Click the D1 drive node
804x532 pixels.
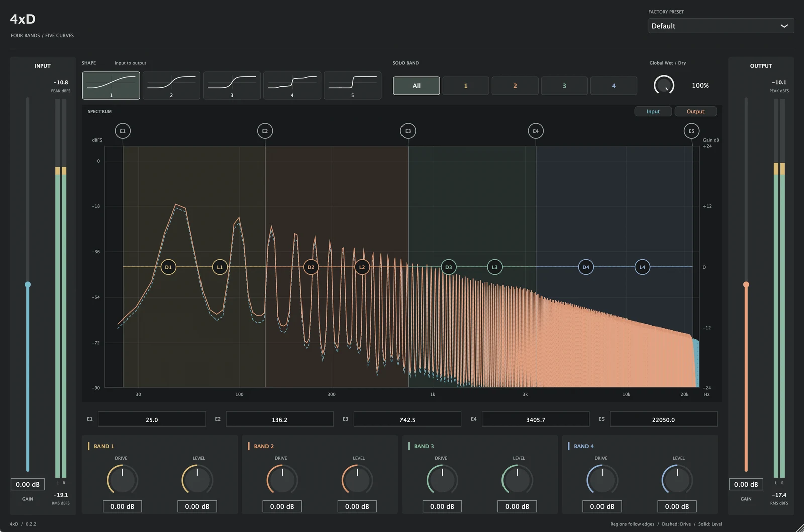(168, 267)
